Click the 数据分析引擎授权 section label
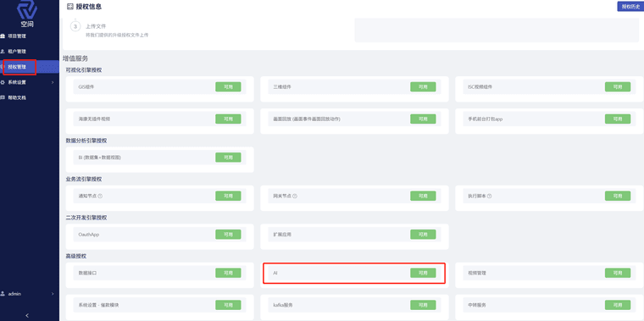The height and width of the screenshot is (321, 644). pyautogui.click(x=86, y=141)
